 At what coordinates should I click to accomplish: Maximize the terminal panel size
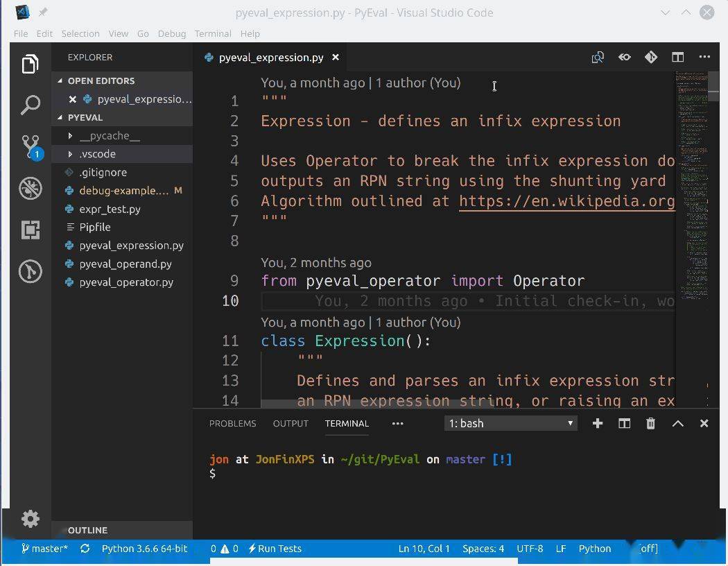[677, 423]
